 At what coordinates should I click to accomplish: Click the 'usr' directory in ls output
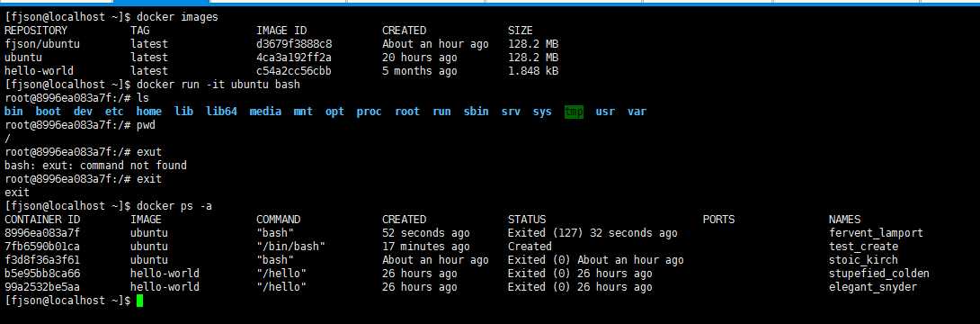pos(605,112)
